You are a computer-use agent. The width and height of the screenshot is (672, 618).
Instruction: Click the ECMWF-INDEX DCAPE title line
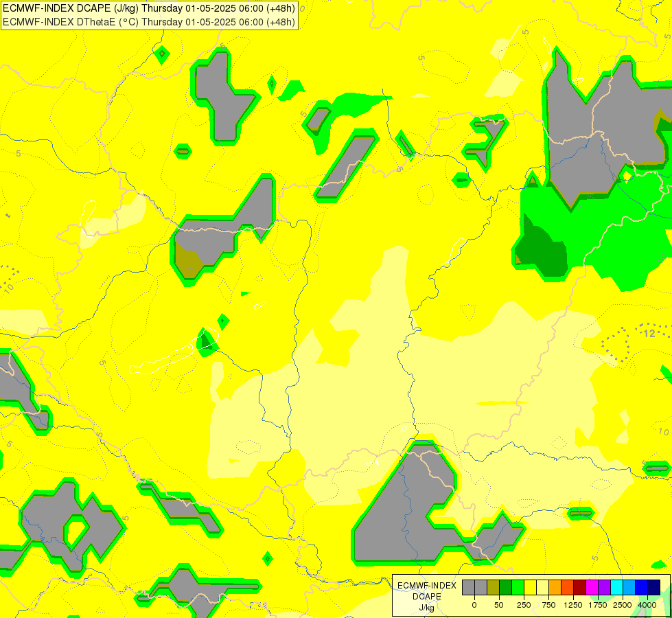149,8
